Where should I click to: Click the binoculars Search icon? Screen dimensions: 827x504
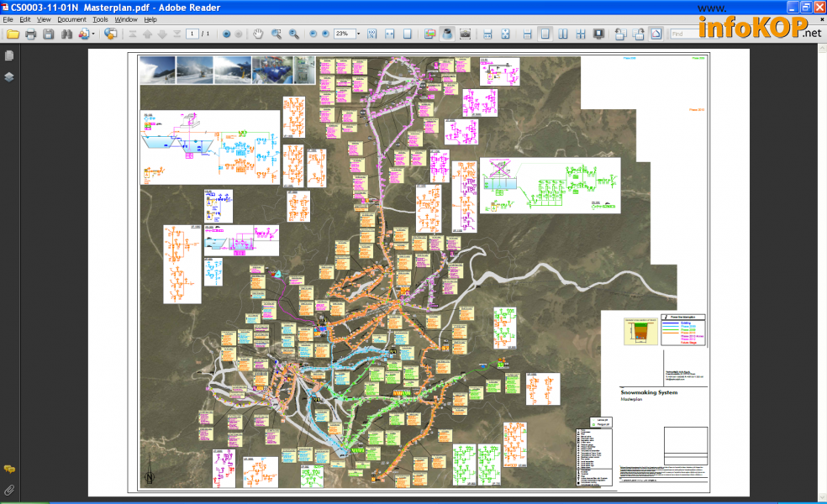(66, 34)
